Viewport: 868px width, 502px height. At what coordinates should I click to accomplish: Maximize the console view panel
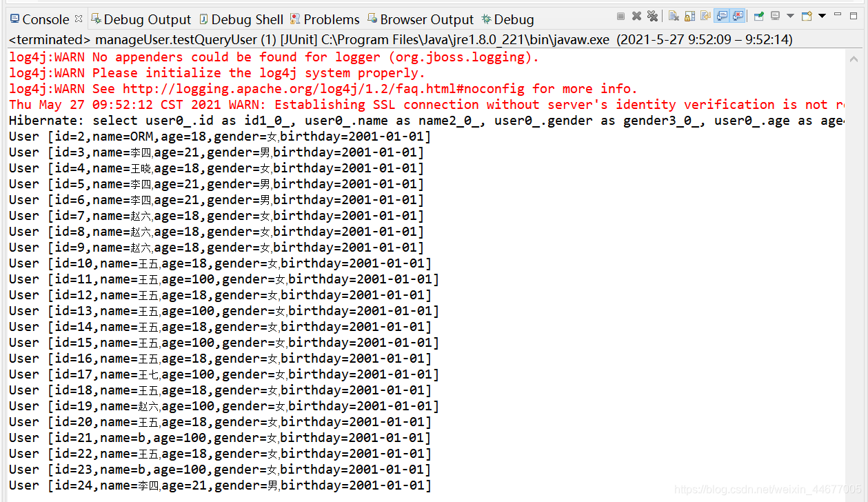coord(854,16)
